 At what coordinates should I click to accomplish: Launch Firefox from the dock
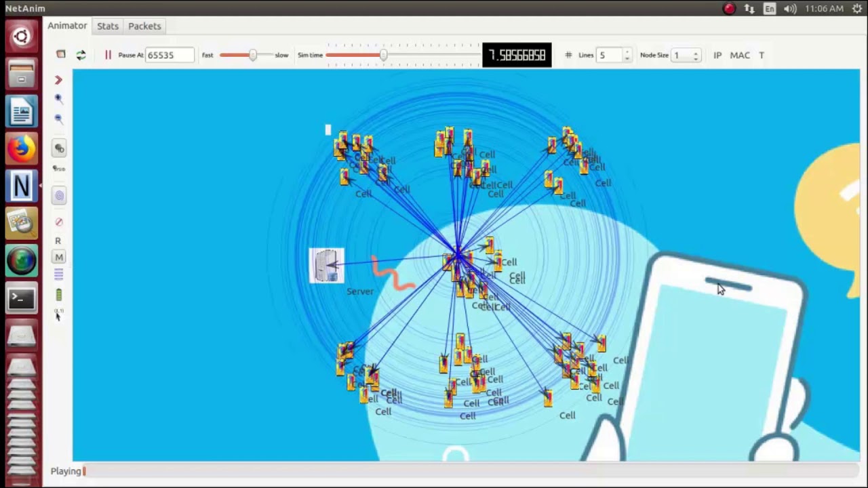[x=21, y=148]
